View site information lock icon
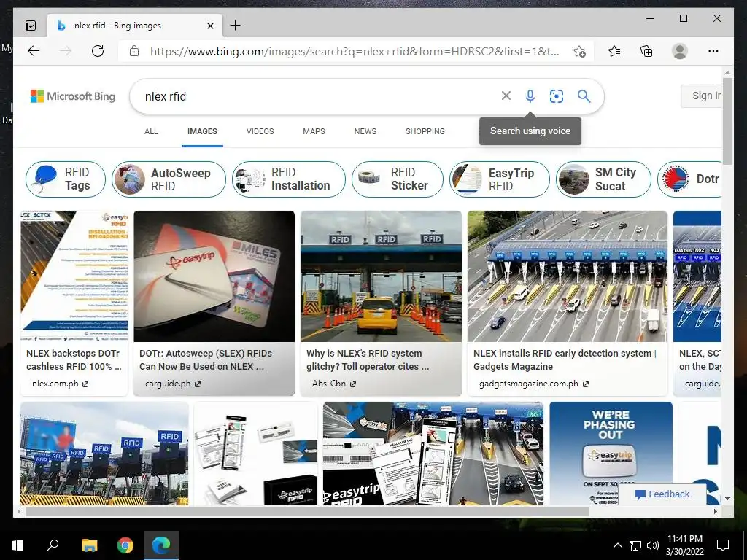Image resolution: width=747 pixels, height=560 pixels. click(134, 51)
